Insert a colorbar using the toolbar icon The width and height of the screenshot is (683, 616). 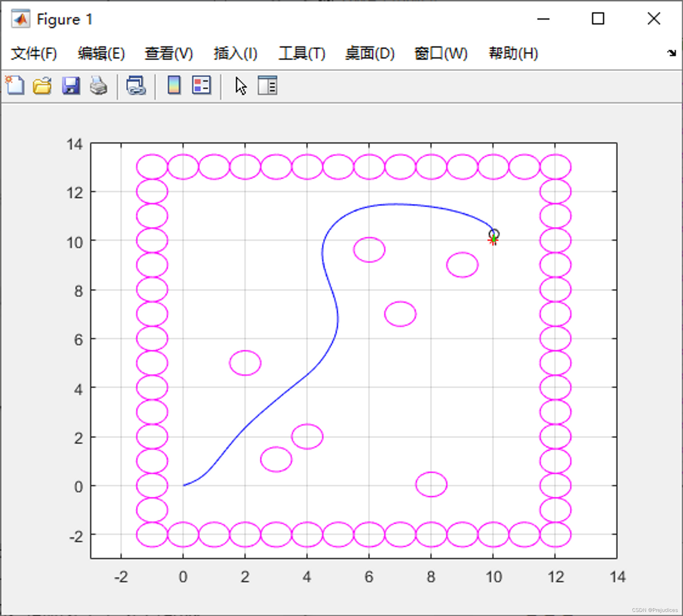[x=174, y=85]
